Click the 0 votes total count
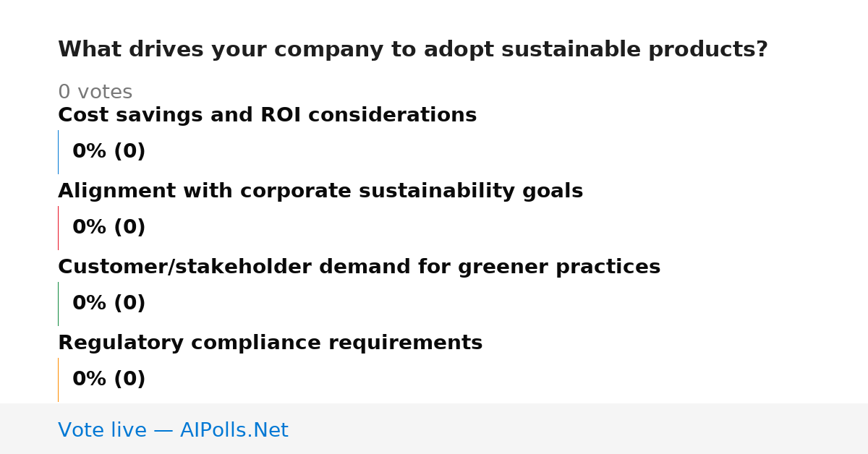Screen dimensions: 868x454 pos(95,93)
